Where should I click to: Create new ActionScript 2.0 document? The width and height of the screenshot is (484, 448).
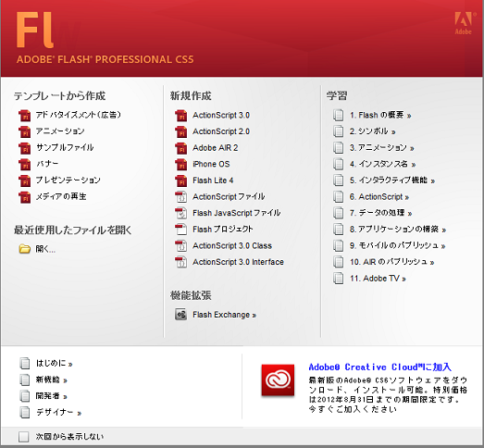(x=221, y=131)
